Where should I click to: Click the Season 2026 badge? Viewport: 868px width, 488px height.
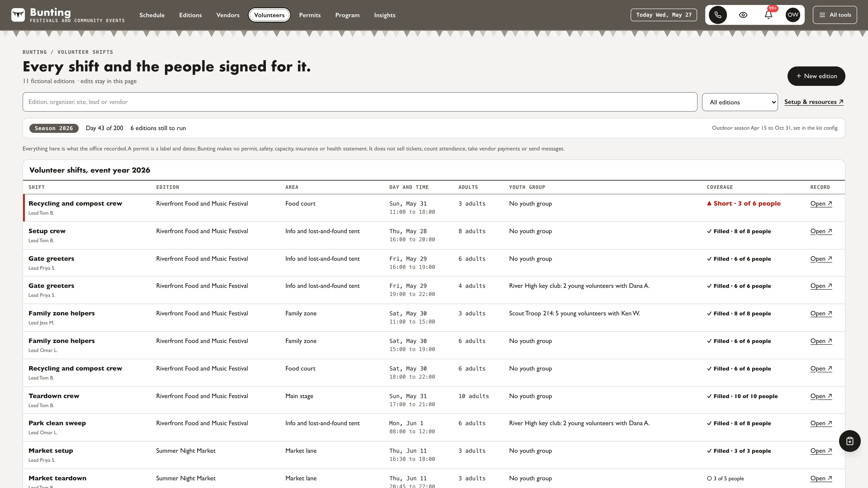(54, 128)
